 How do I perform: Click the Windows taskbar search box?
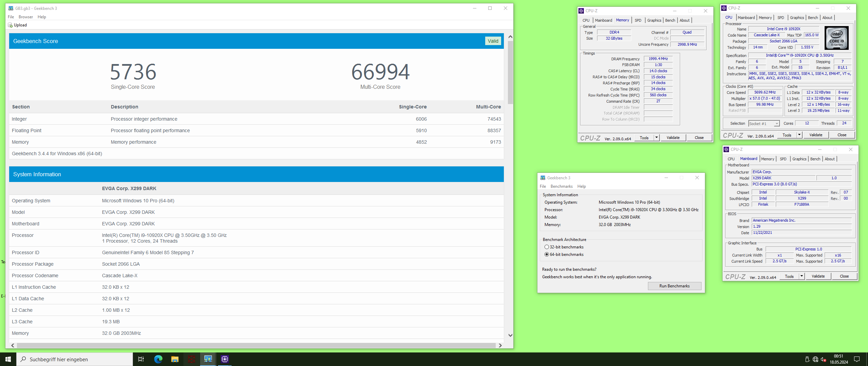pos(75,359)
